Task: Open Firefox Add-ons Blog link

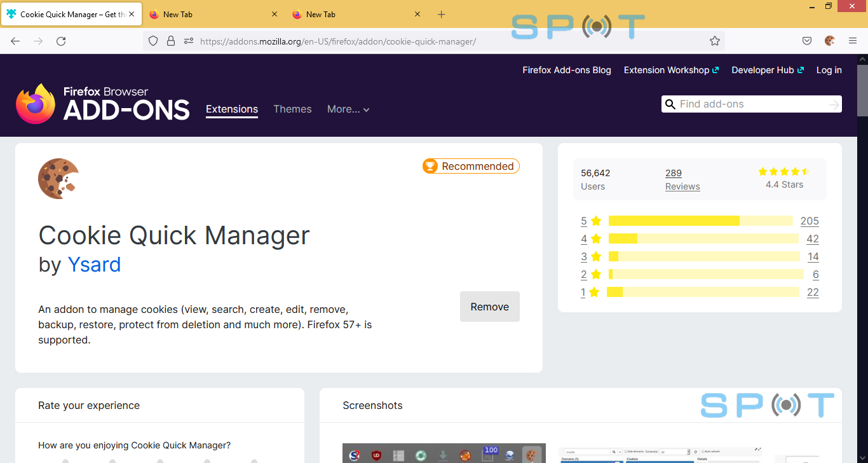Action: tap(567, 70)
